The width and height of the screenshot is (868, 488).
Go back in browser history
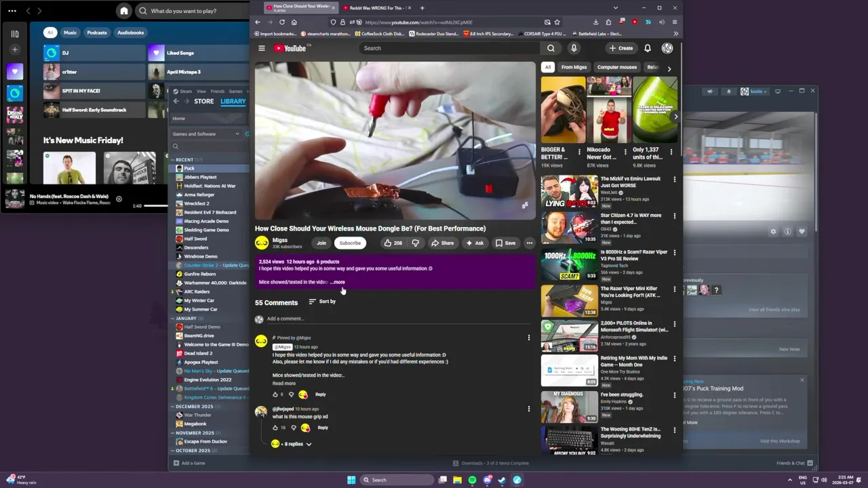click(258, 22)
